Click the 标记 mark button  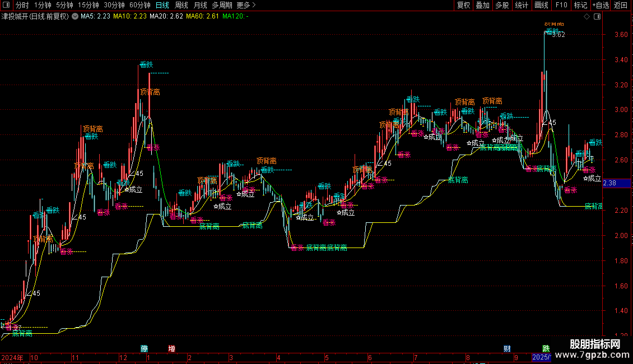pos(580,5)
